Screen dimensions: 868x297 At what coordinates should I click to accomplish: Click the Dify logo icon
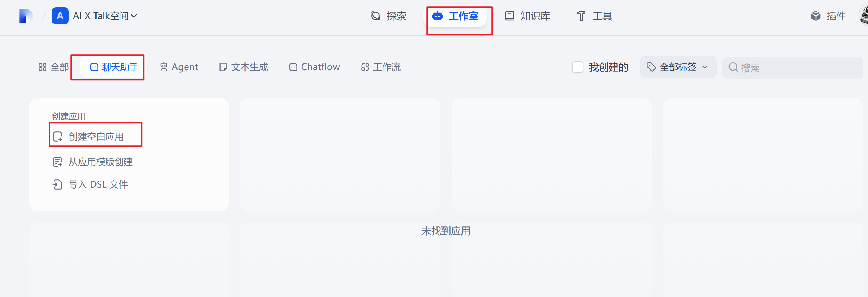point(26,16)
